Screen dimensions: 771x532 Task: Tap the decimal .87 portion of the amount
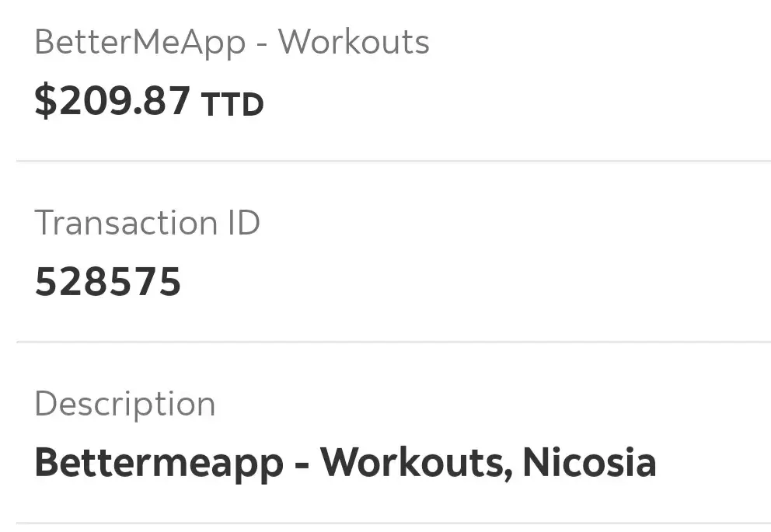(163, 101)
